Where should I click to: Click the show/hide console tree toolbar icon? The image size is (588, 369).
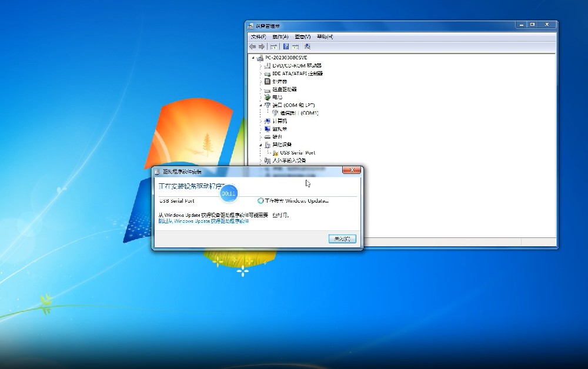273,46
